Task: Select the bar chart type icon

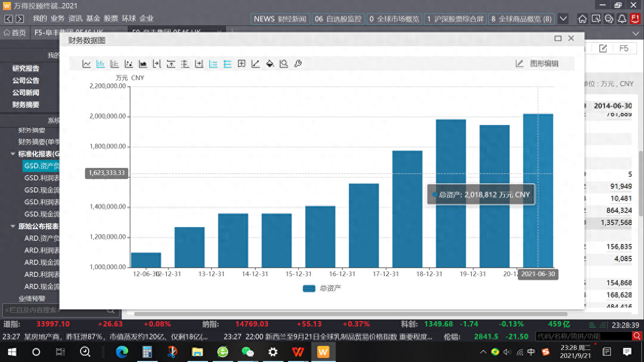Action: pos(100,64)
